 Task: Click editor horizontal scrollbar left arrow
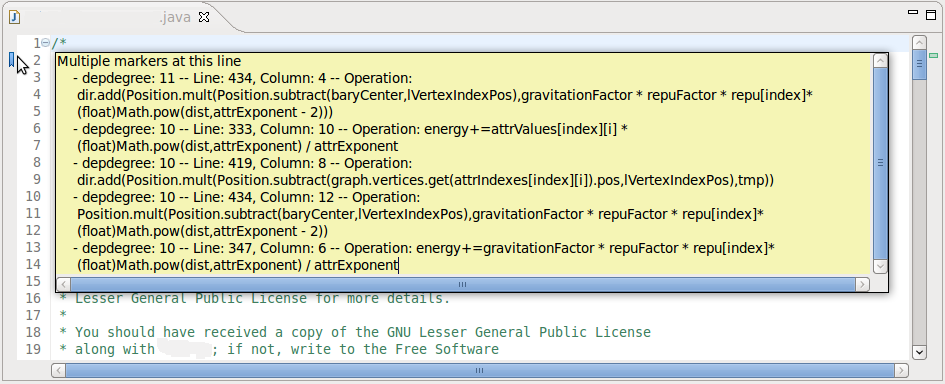[58, 370]
